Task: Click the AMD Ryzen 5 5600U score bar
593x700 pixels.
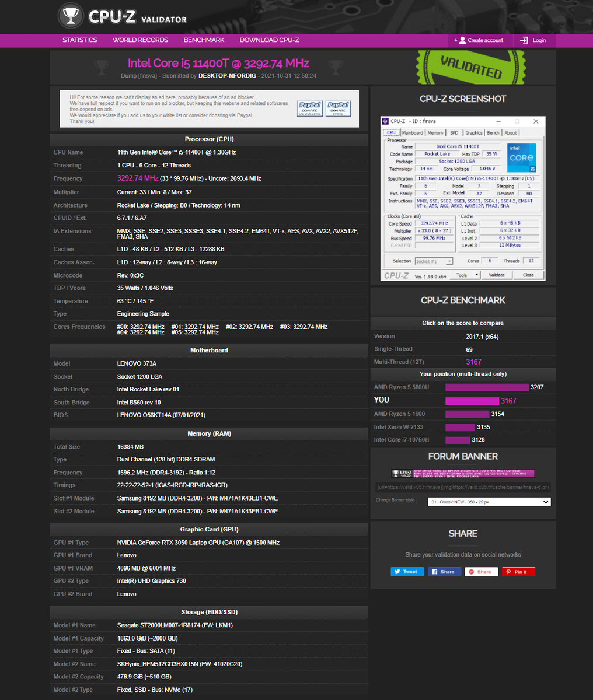Action: pyautogui.click(x=487, y=387)
